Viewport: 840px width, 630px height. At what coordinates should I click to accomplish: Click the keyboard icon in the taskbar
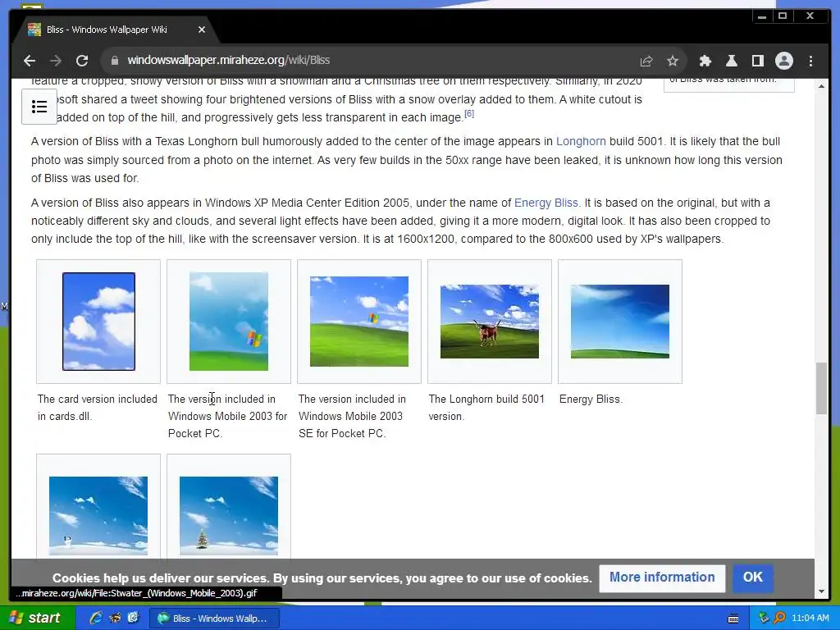coord(733,619)
